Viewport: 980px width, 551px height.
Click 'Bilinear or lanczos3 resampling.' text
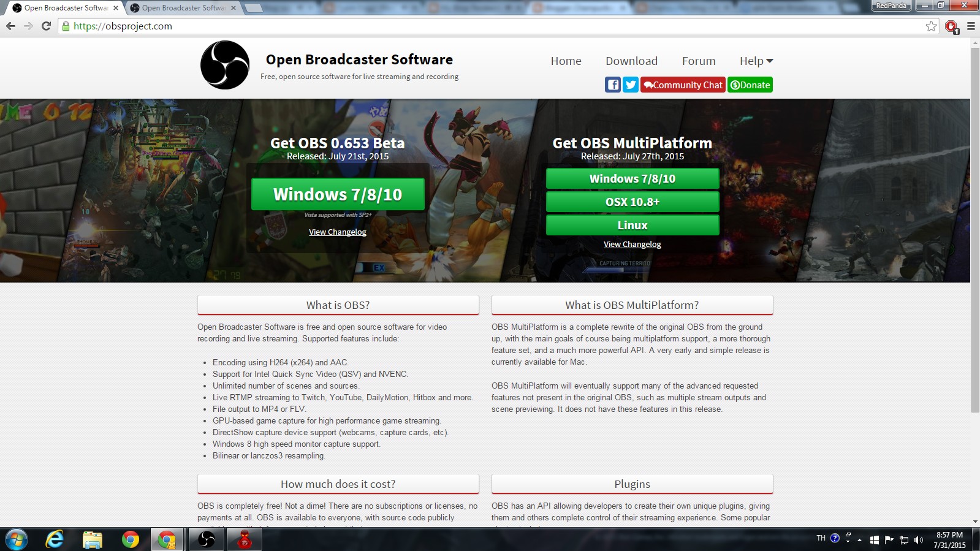click(269, 455)
